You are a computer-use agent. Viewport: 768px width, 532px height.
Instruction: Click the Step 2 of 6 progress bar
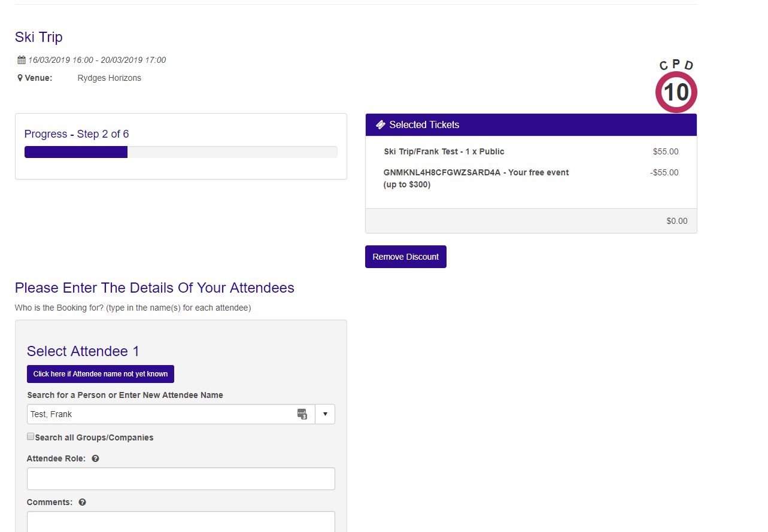(x=180, y=152)
